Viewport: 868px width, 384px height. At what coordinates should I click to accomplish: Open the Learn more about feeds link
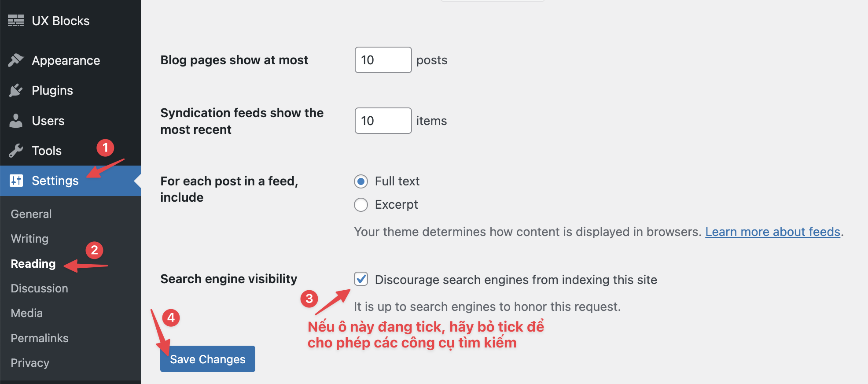click(x=772, y=231)
